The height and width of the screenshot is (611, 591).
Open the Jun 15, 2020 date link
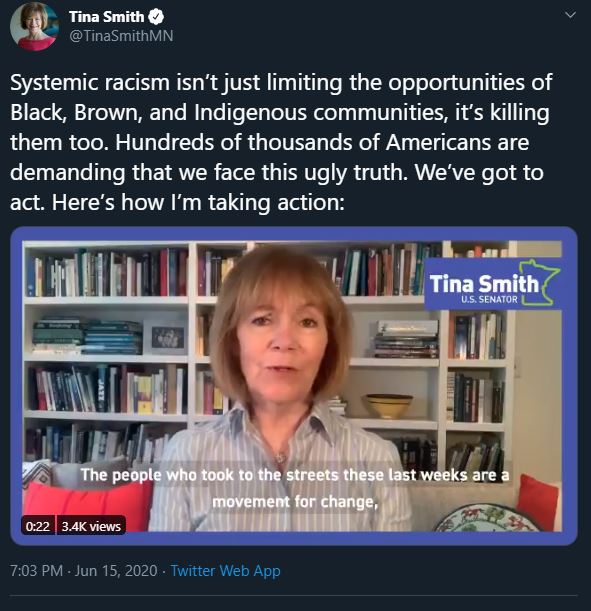click(x=116, y=571)
